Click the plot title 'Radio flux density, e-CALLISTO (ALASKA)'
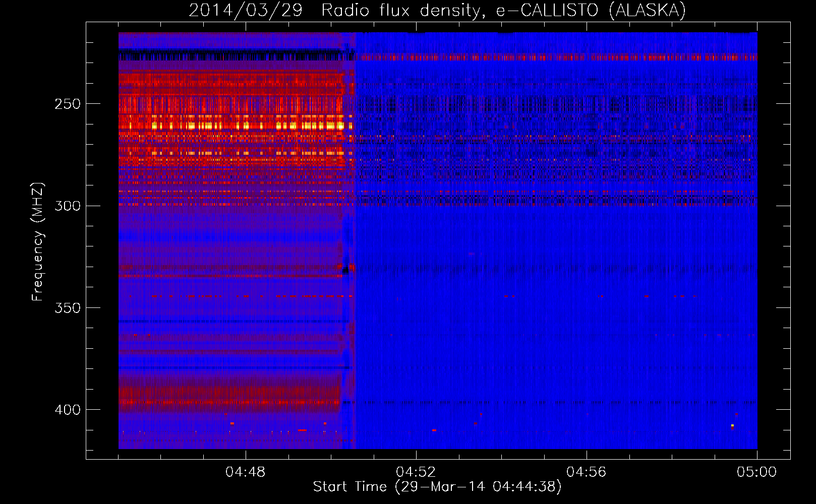This screenshot has width=816, height=504. coord(503,10)
